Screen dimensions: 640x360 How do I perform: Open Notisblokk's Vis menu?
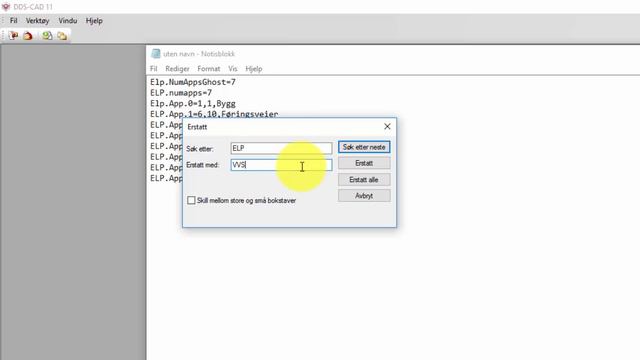[x=233, y=69]
